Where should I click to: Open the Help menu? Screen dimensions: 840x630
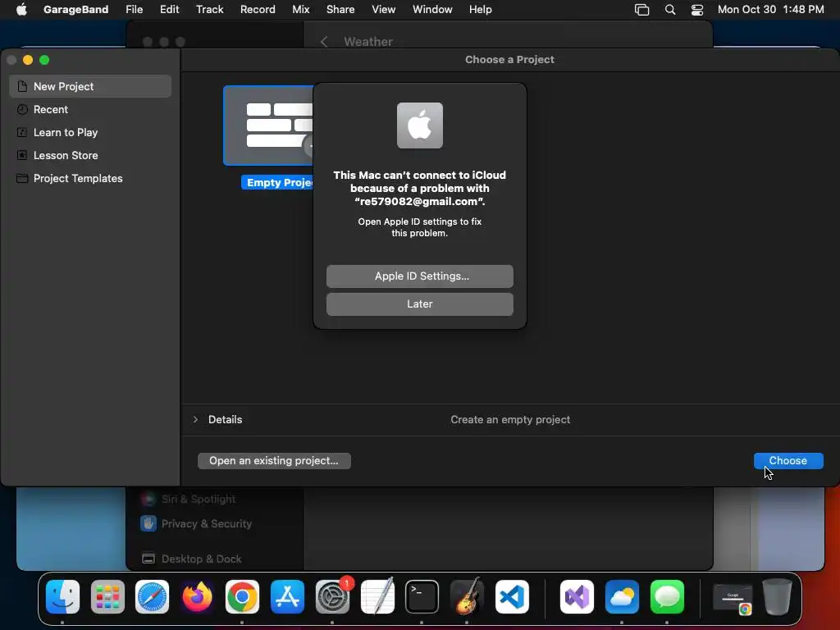click(480, 9)
